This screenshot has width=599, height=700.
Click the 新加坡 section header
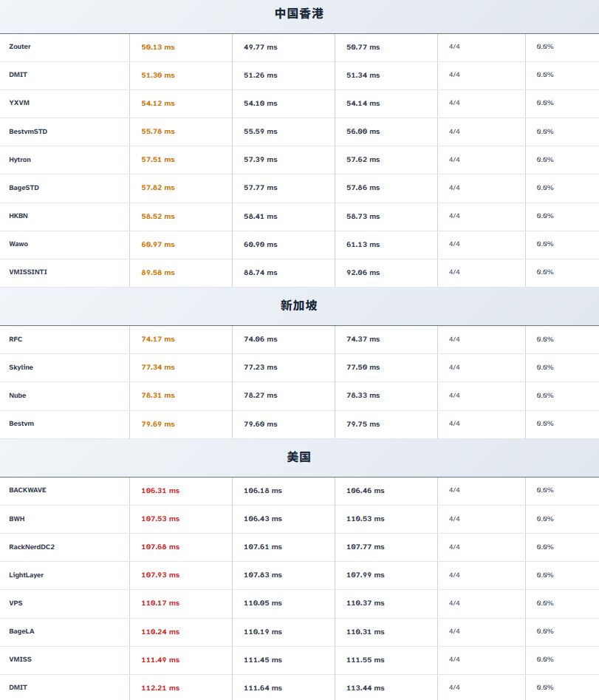tap(299, 305)
